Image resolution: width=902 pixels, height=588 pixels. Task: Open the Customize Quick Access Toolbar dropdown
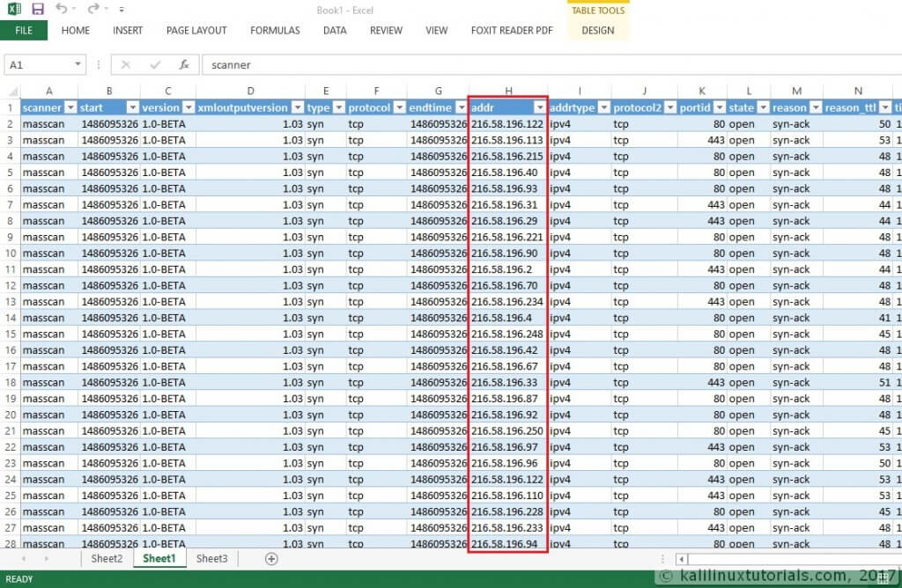click(x=122, y=10)
